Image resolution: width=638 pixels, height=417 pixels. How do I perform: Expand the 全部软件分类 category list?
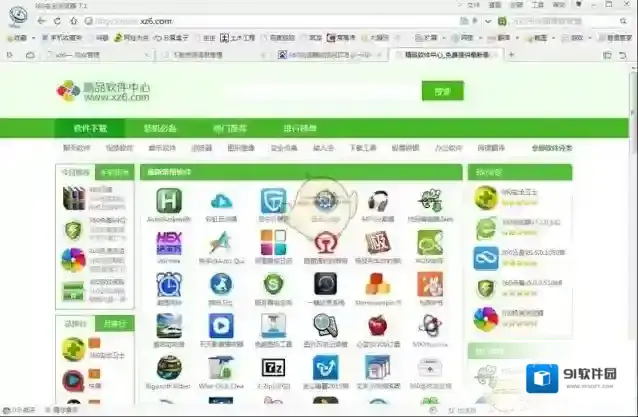551,148
